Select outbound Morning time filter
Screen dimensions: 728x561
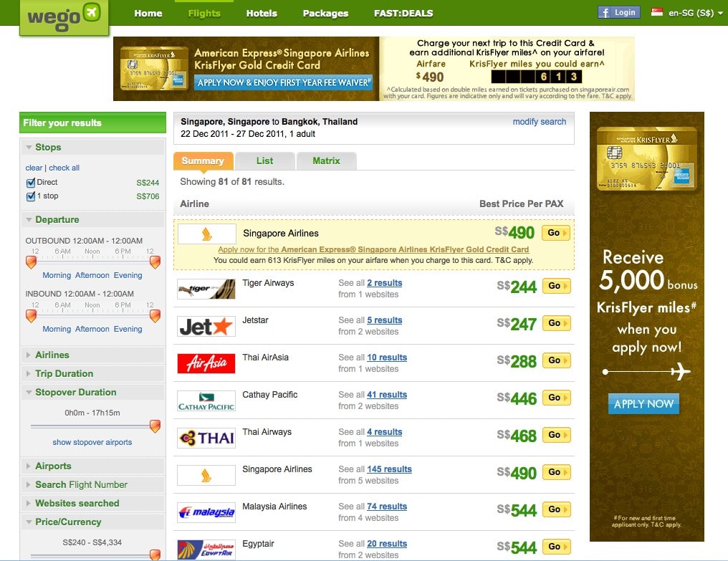[57, 275]
